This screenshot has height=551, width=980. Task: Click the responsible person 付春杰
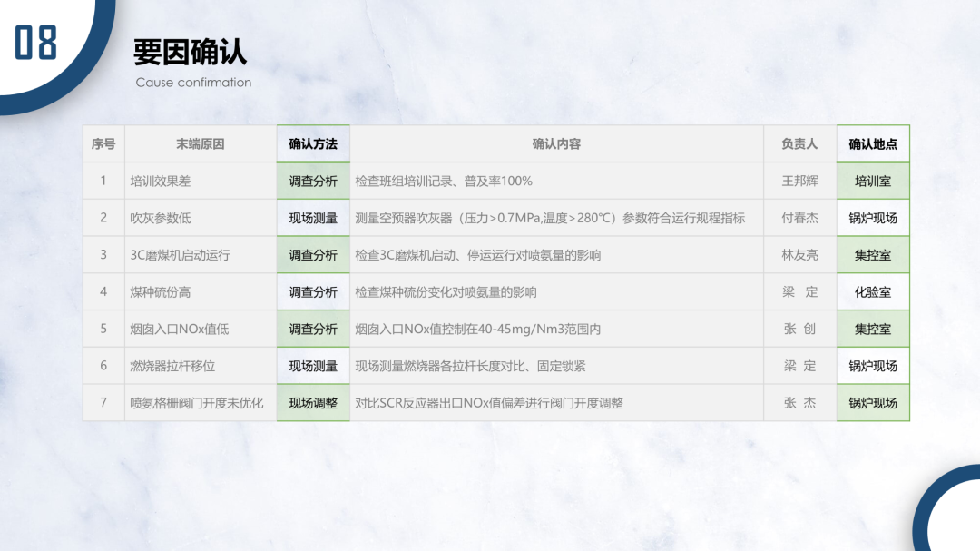pyautogui.click(x=799, y=218)
